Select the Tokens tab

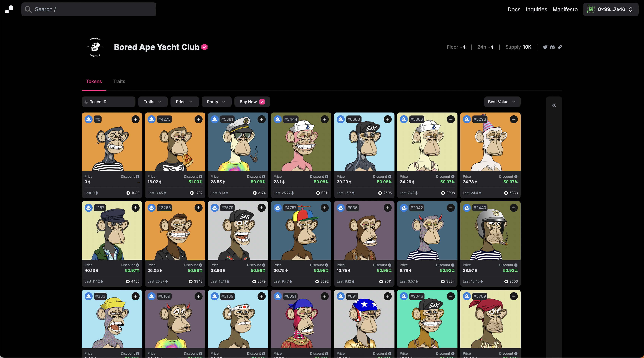pyautogui.click(x=94, y=81)
